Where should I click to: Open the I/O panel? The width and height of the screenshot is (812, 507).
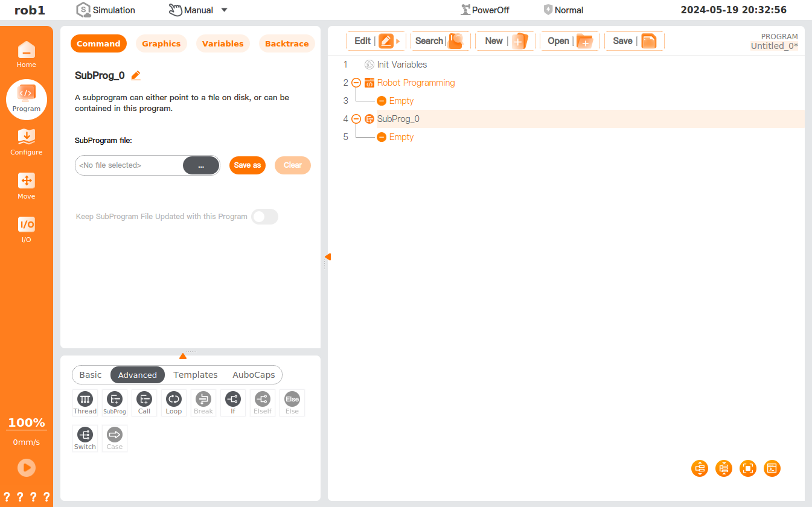point(26,229)
